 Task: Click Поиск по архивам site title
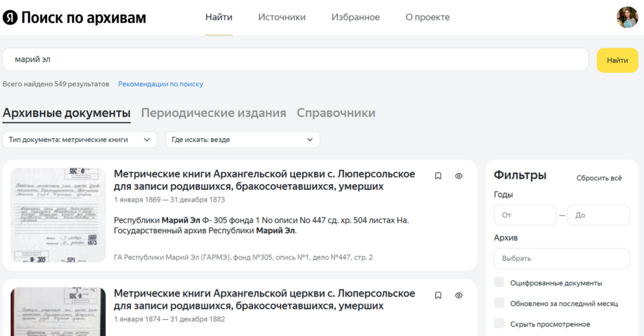[83, 17]
